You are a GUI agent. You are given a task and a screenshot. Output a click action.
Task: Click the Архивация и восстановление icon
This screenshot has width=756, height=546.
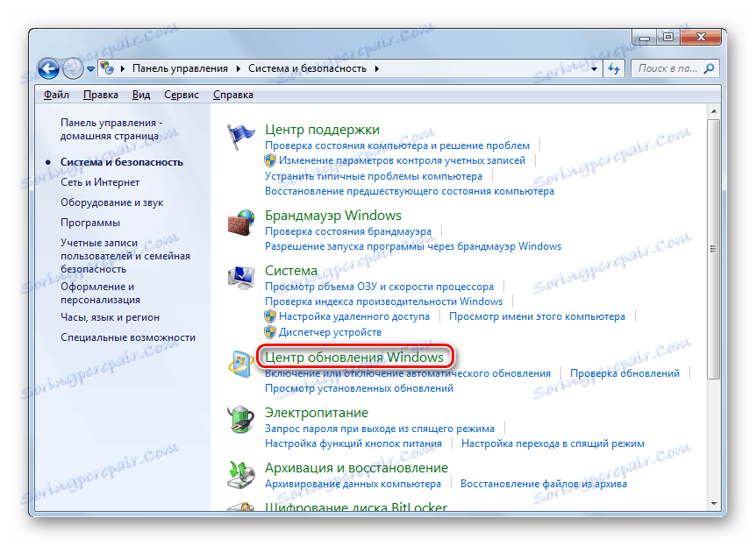240,475
